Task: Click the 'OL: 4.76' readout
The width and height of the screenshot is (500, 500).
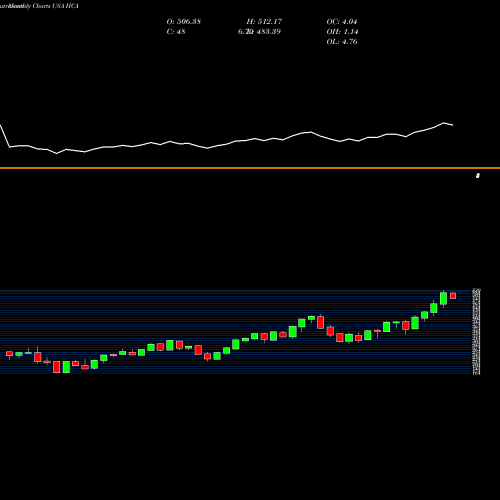Action: tap(342, 42)
